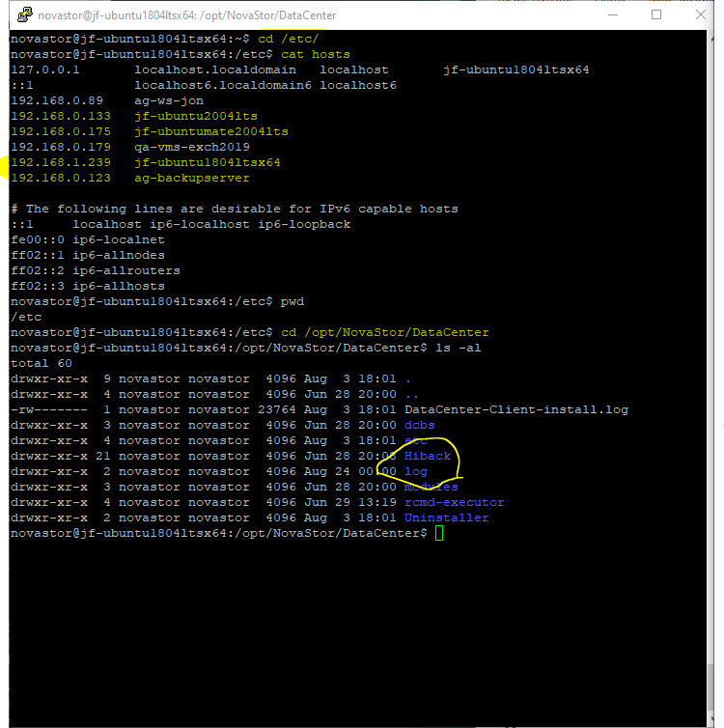Click 'localhost6.localdomain6' text
This screenshot has height=728, width=724.
coord(223,85)
